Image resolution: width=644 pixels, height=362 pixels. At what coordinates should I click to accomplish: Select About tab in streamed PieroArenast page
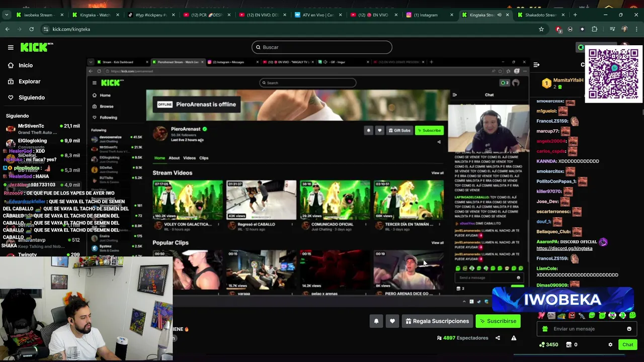(x=174, y=158)
